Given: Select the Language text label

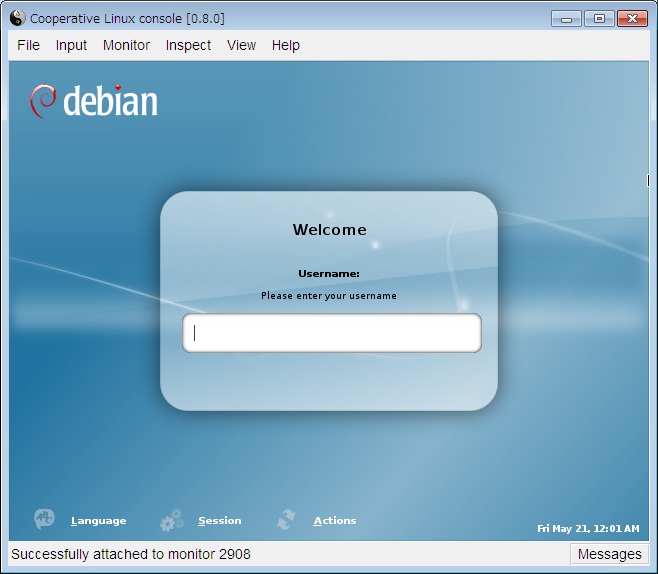Looking at the screenshot, I should click(98, 521).
